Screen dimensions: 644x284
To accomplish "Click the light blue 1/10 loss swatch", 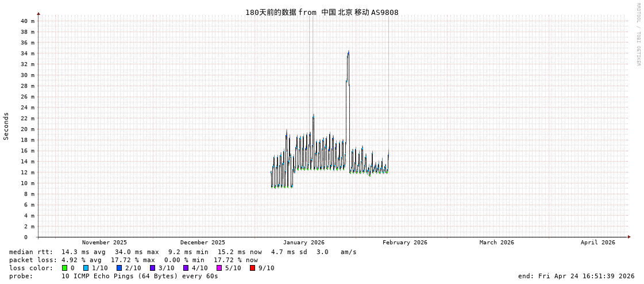I will [86, 268].
